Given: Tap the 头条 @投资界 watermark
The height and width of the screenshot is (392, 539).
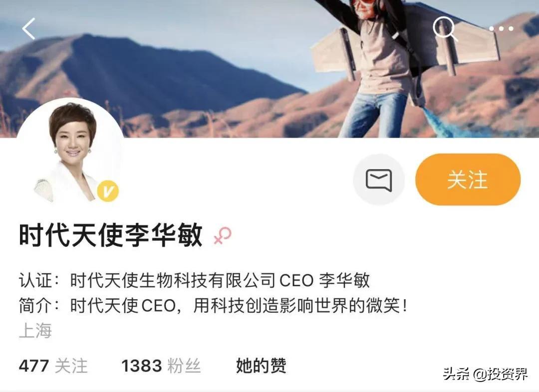Looking at the screenshot, I should tap(485, 374).
